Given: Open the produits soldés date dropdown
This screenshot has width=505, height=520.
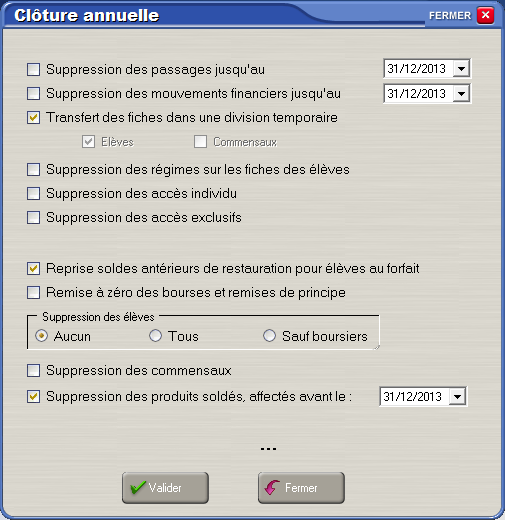Looking at the screenshot, I should 457,397.
